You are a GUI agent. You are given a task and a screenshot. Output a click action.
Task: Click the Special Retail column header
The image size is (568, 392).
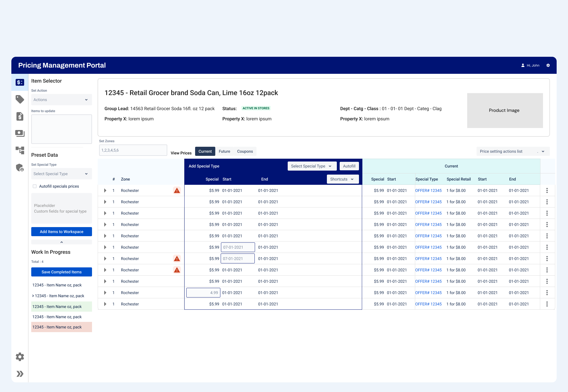459,179
